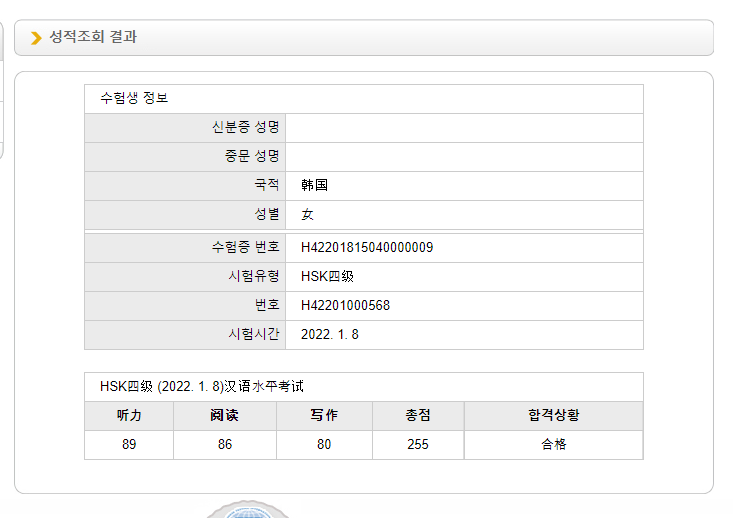This screenshot has height=518, width=733.
Task: Click admission number H42201815040000009
Action: [x=367, y=247]
